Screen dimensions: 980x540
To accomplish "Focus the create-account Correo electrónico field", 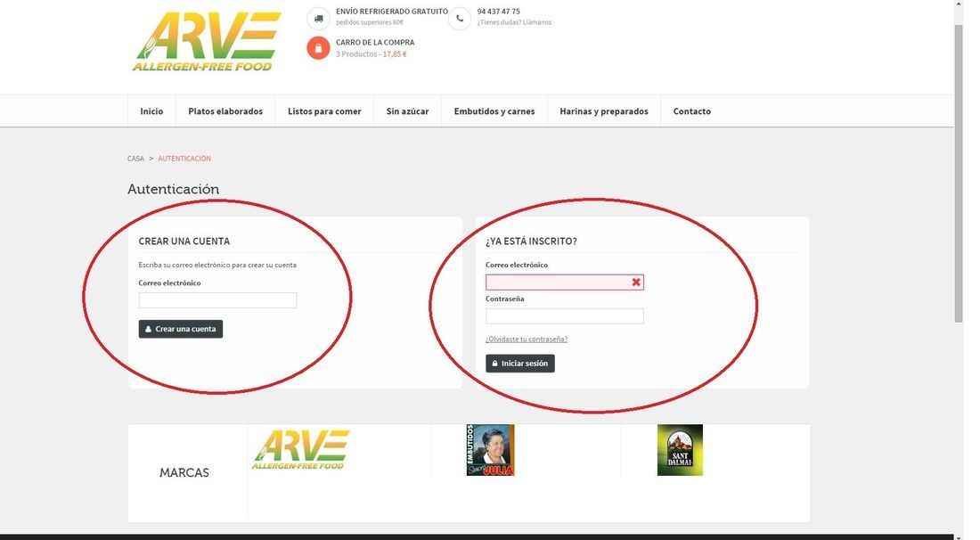I will [x=217, y=300].
